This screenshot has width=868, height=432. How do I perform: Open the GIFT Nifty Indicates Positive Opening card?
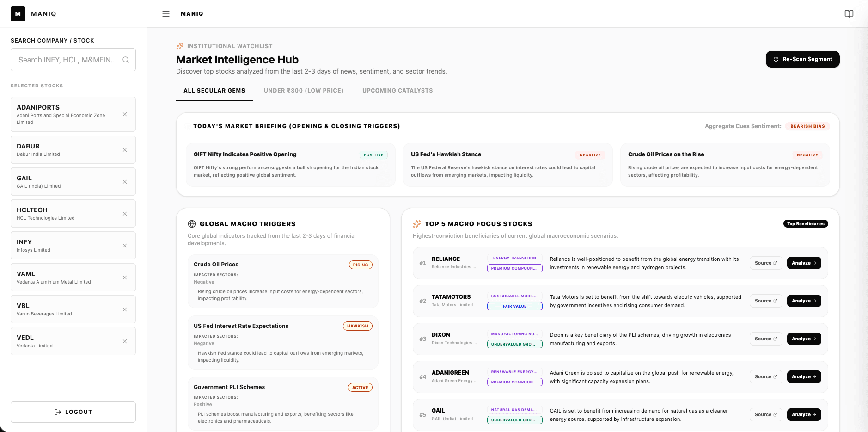(x=290, y=165)
